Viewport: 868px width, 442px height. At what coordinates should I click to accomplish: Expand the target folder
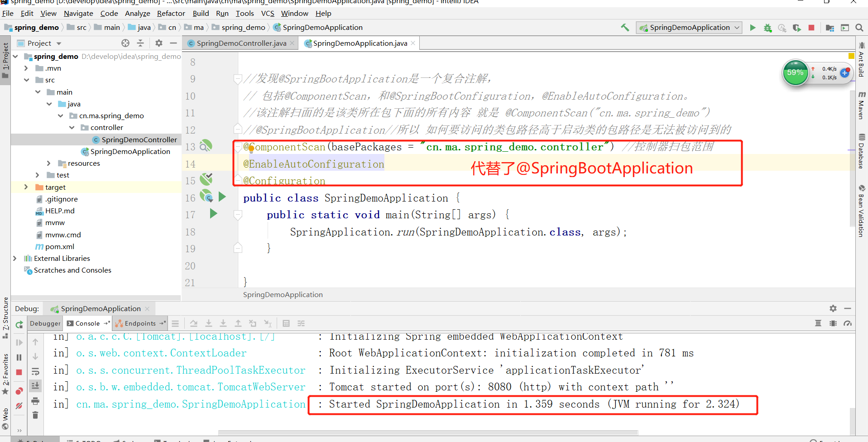point(26,187)
